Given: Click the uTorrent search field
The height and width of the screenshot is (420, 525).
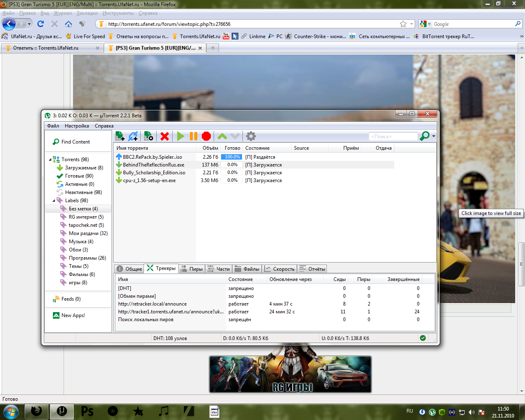Looking at the screenshot, I should pos(393,136).
